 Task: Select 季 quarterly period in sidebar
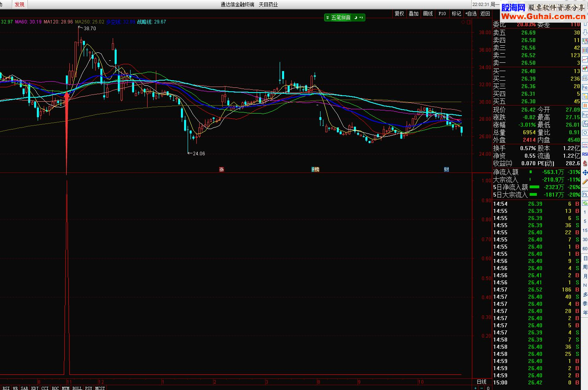tap(585, 303)
